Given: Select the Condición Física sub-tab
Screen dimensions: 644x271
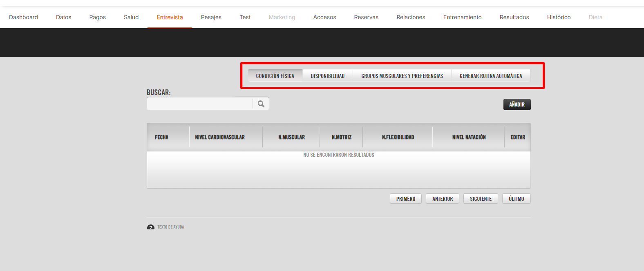Looking at the screenshot, I should pos(275,76).
